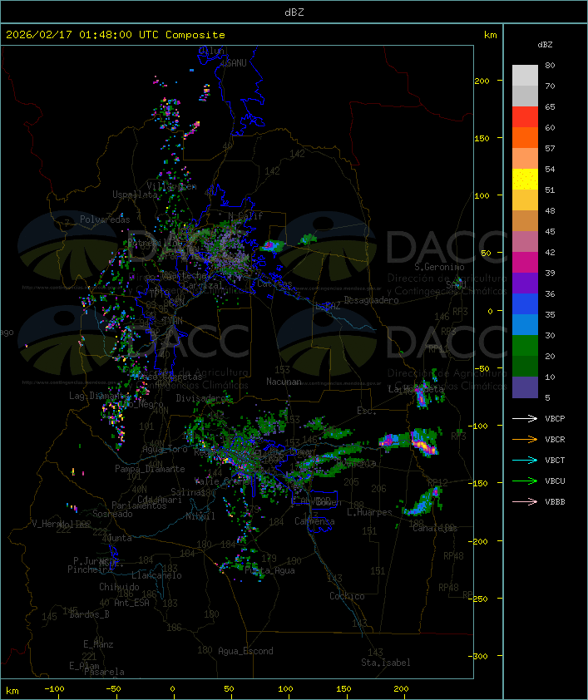Click the dBZ title at top center
Image resolution: width=588 pixels, height=700 pixels.
294,12
